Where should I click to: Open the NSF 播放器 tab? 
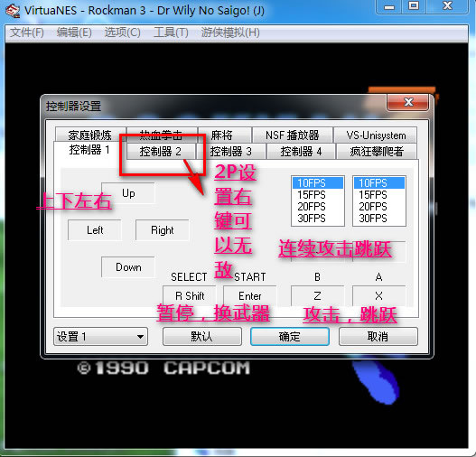coord(292,135)
